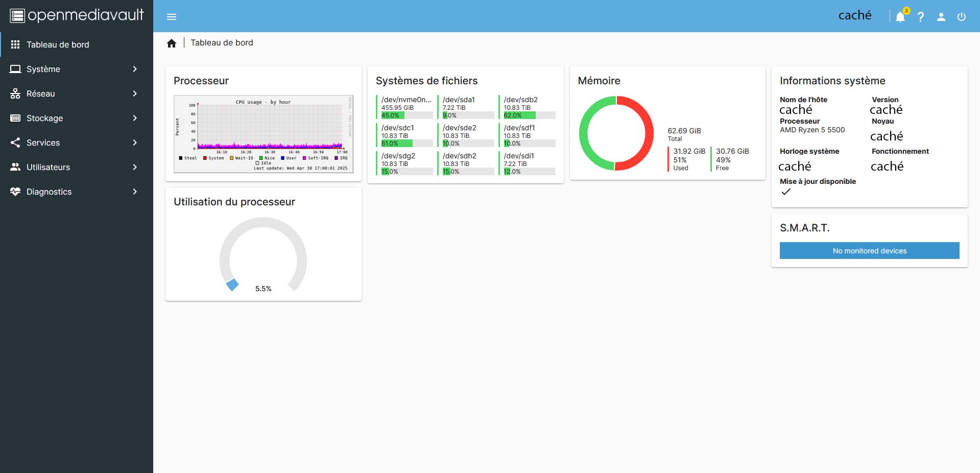Click the openmediavault logo
Image resolution: width=980 pixels, height=473 pixels.
(x=77, y=15)
